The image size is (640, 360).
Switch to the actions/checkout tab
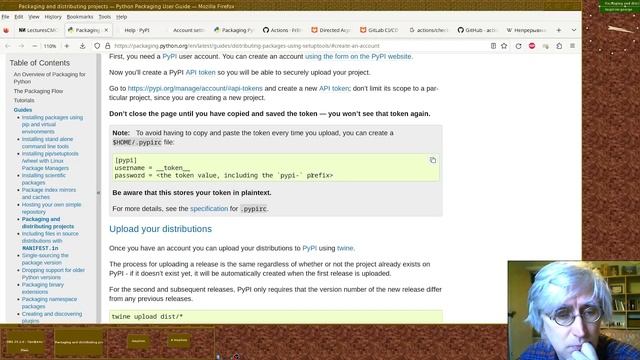pos(429,30)
